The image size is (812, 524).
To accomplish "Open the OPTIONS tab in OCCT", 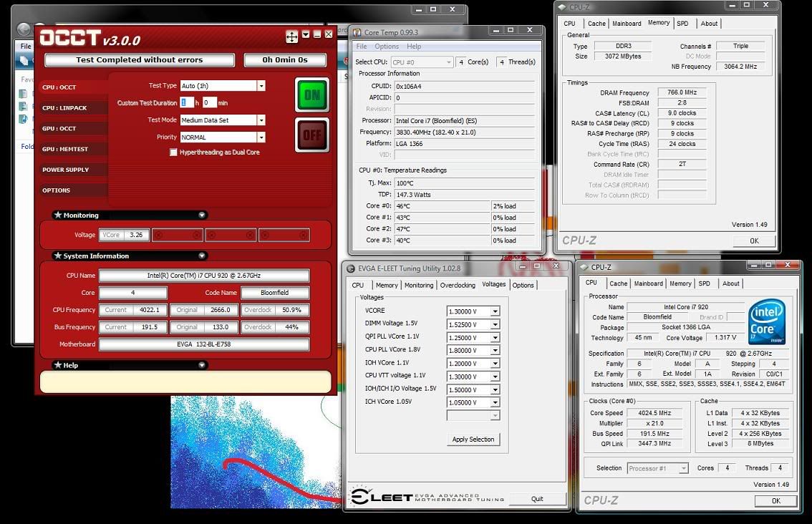I will tap(73, 190).
